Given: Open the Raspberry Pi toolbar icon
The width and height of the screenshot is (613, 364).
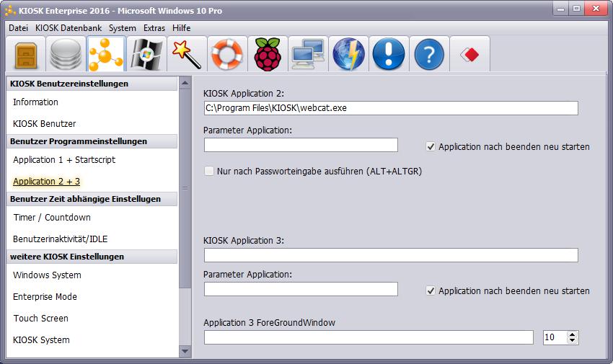Looking at the screenshot, I should coord(268,54).
